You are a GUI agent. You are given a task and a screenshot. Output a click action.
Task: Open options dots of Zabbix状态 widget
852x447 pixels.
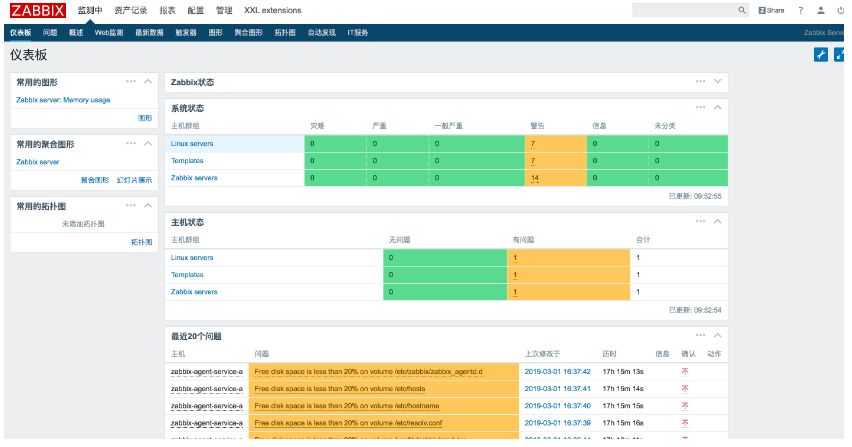[x=700, y=81]
